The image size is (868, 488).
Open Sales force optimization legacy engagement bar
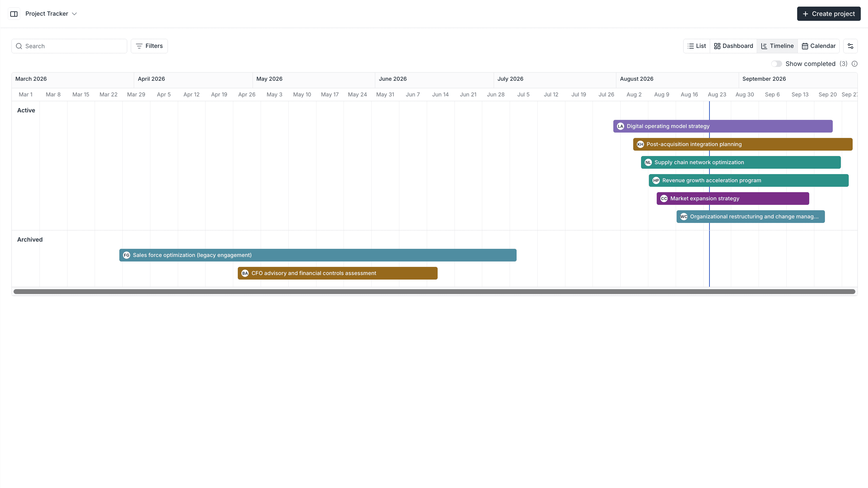click(318, 255)
